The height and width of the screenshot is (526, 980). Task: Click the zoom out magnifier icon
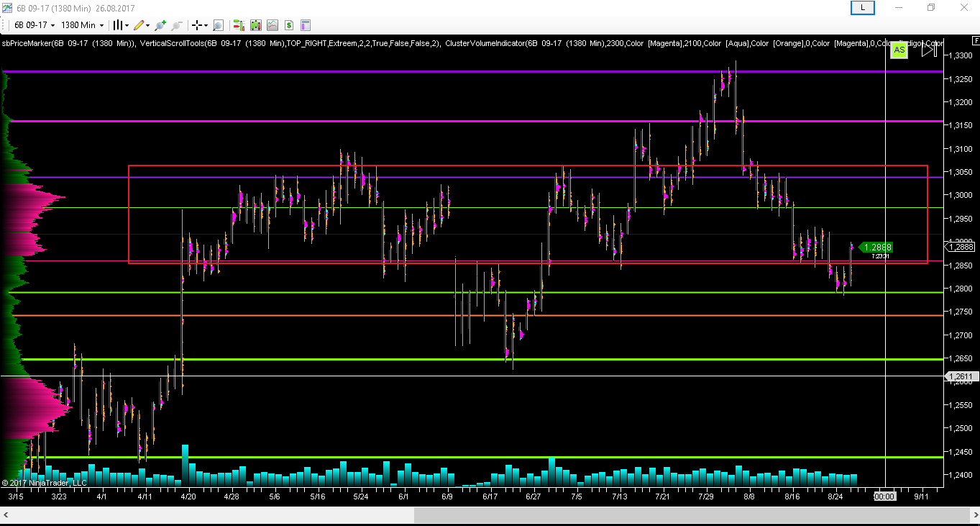point(177,25)
